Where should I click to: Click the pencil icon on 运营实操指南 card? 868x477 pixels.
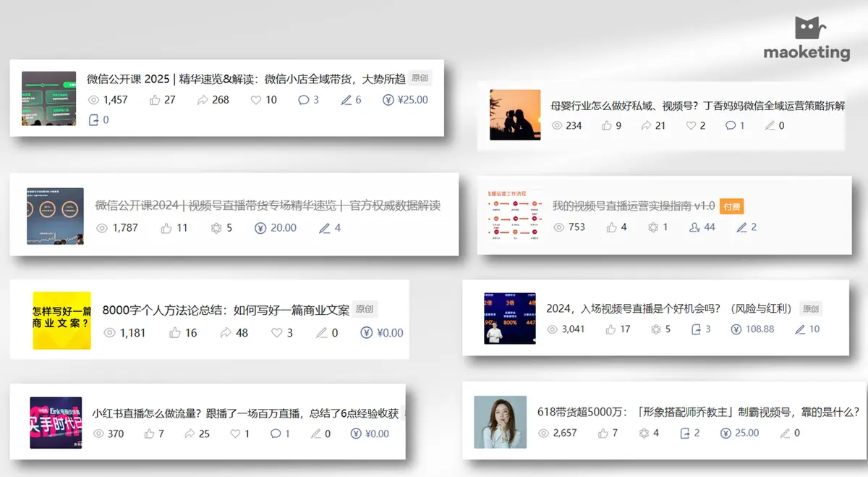(742, 227)
